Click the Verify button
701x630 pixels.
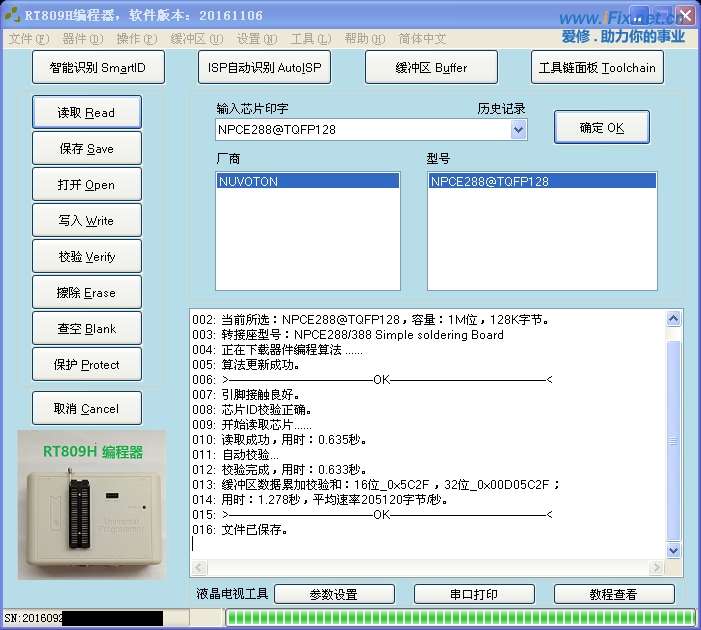click(86, 256)
